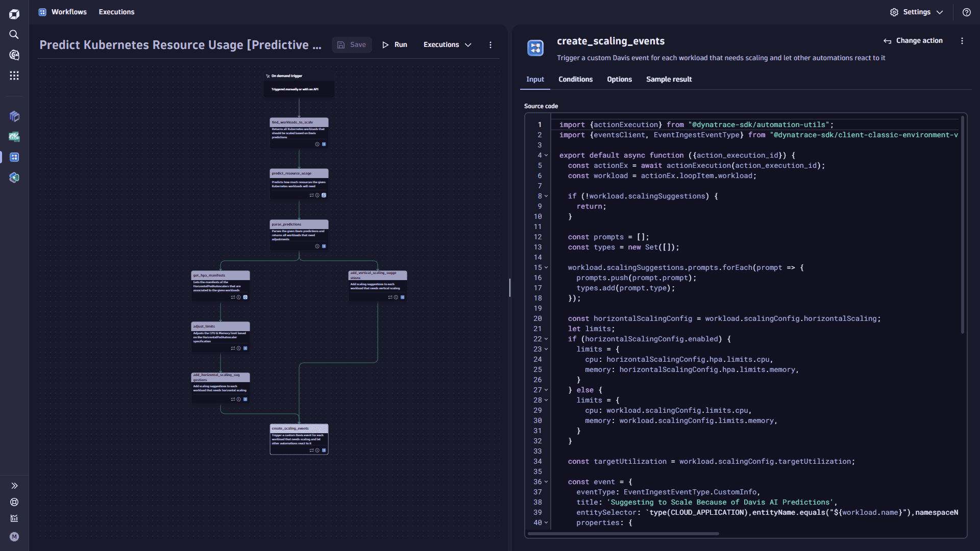Click the help question mark icon
980x551 pixels.
pyautogui.click(x=967, y=12)
